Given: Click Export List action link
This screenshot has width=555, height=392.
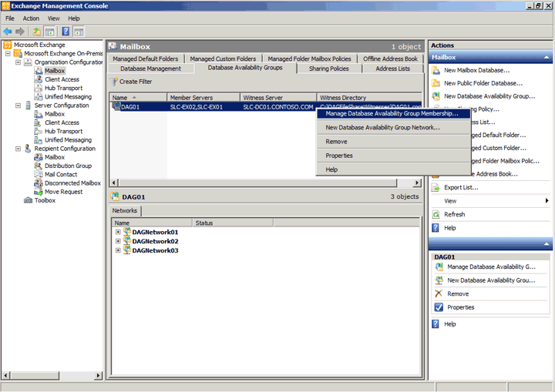Looking at the screenshot, I should [x=461, y=187].
